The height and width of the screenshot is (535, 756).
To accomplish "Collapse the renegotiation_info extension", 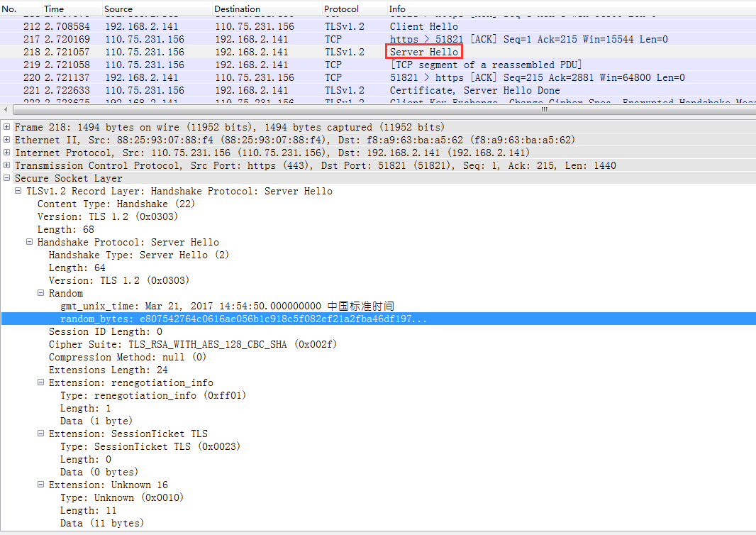I will [x=41, y=382].
